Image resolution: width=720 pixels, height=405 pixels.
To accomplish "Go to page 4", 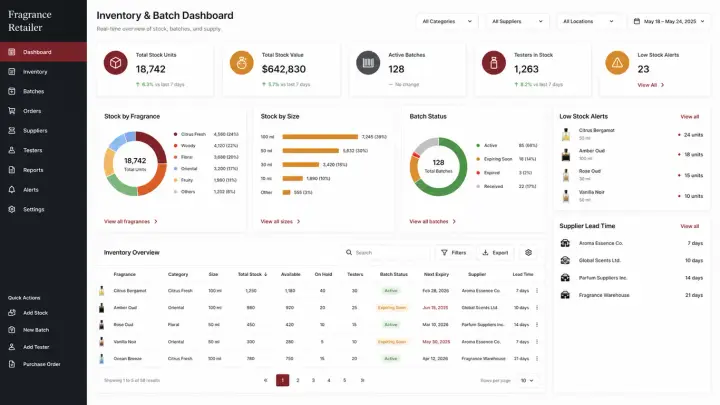I will tap(329, 380).
